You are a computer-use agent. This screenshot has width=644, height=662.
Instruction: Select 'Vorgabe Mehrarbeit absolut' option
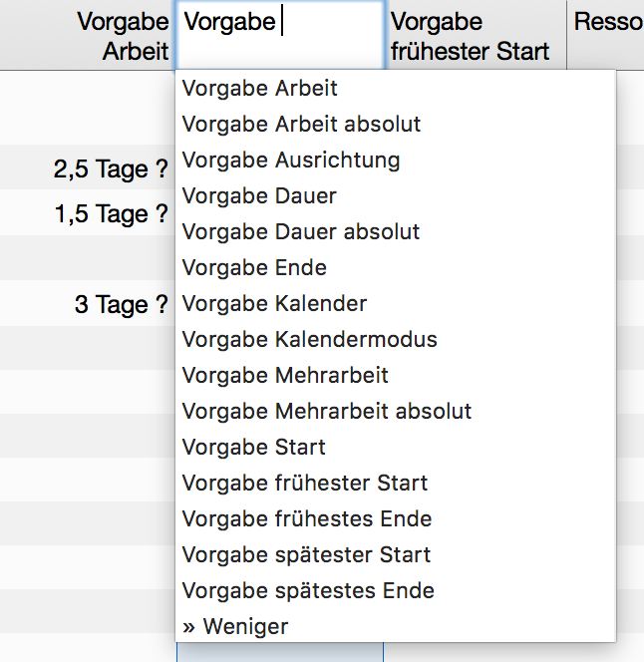coord(327,412)
